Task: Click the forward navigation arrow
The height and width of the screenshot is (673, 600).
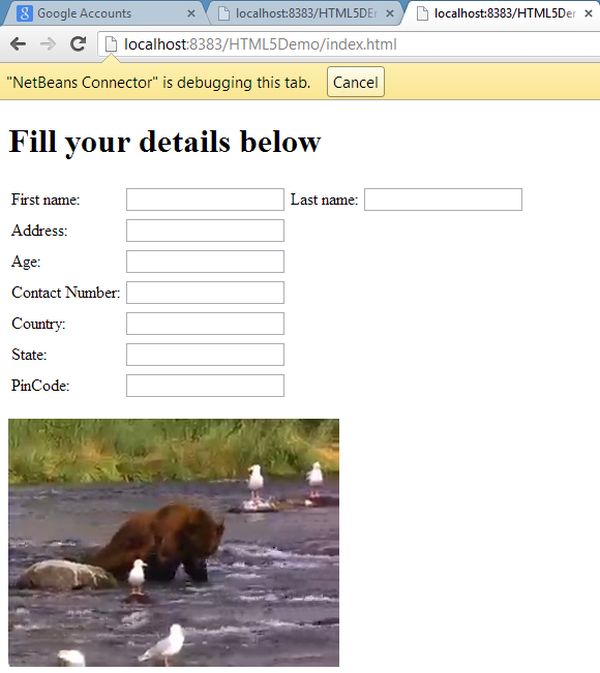Action: pos(48,44)
